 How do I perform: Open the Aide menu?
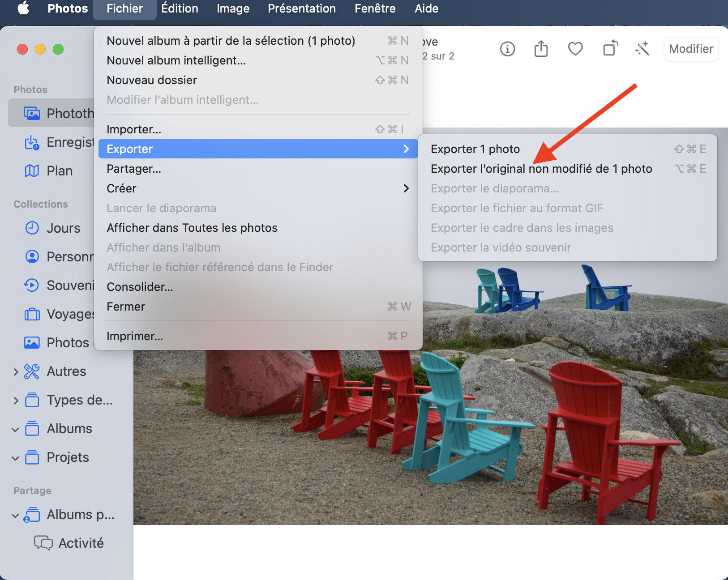click(x=427, y=8)
